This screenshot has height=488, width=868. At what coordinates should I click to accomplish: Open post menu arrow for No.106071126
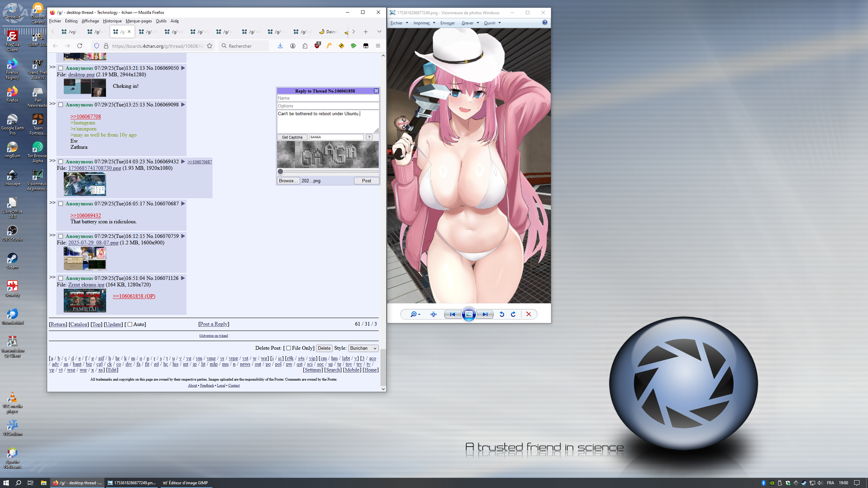click(x=183, y=278)
